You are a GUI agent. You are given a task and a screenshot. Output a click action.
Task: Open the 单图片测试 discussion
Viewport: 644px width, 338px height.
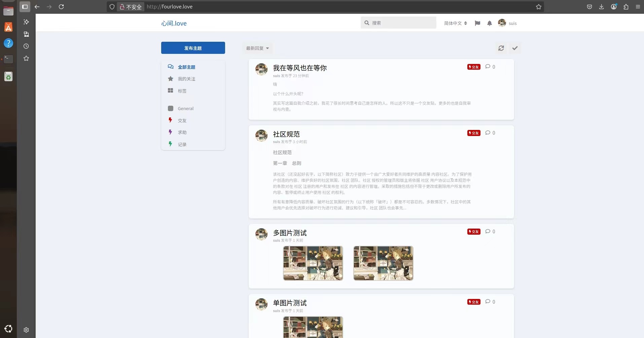tap(290, 303)
